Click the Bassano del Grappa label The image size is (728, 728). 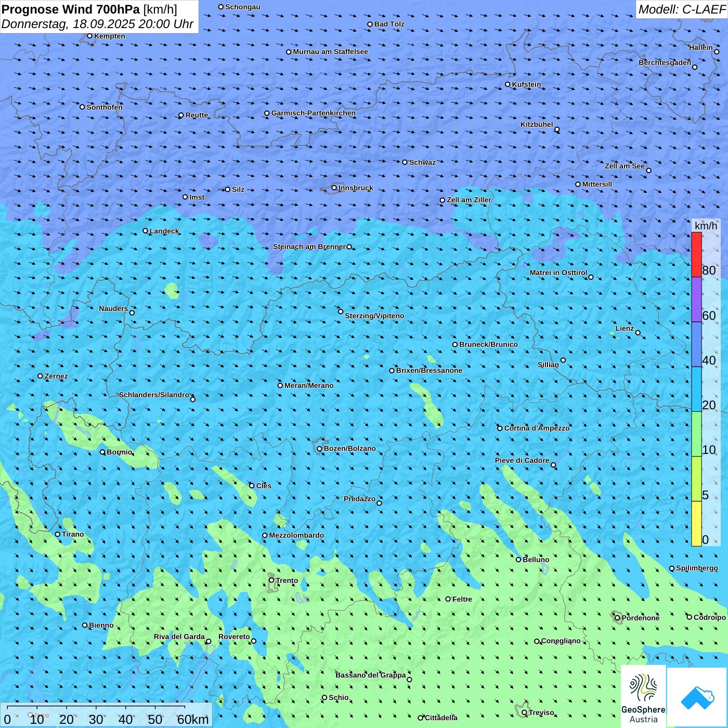pos(371,675)
